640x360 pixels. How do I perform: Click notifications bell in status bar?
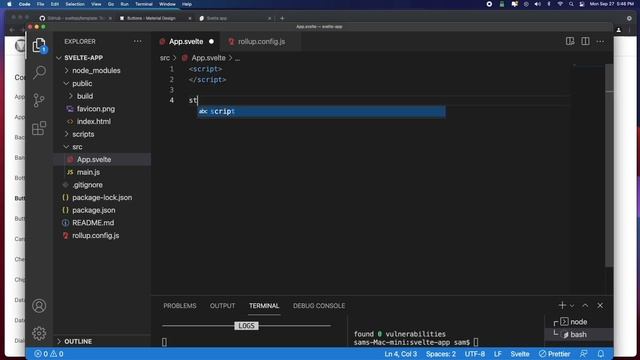coord(601,354)
